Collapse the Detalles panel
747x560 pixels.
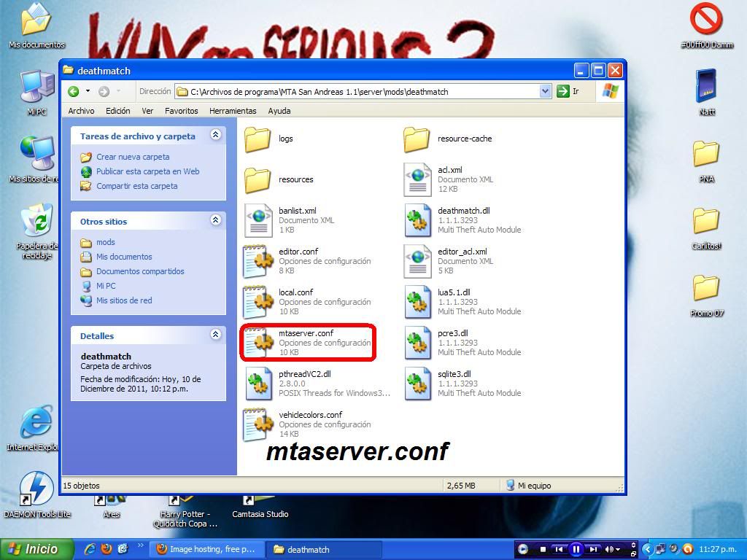click(215, 334)
